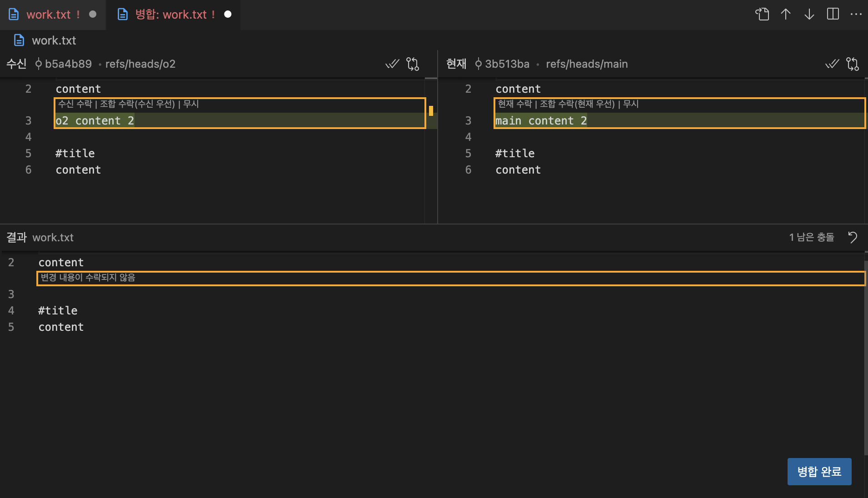Screen dimensions: 868x498
Task: Click line 6 'content' in the incoming pane
Action: point(78,170)
